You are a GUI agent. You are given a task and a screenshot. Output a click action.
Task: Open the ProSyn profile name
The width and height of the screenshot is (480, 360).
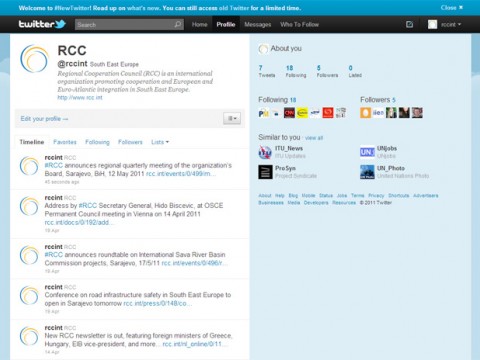(x=285, y=168)
